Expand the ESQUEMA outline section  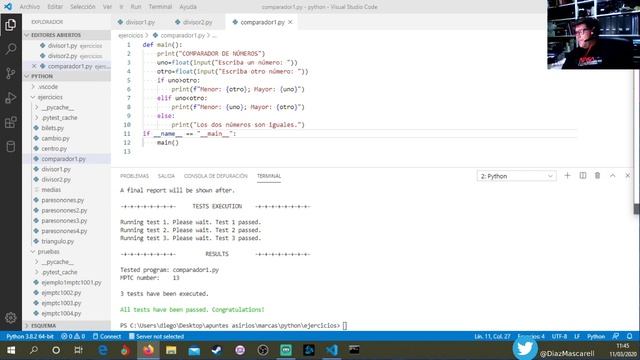(x=66, y=326)
